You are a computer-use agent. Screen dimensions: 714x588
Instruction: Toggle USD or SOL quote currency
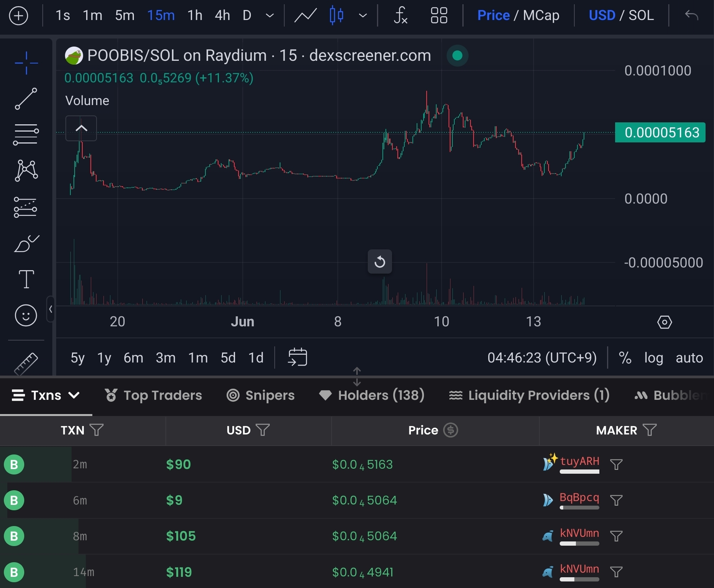[x=621, y=15]
